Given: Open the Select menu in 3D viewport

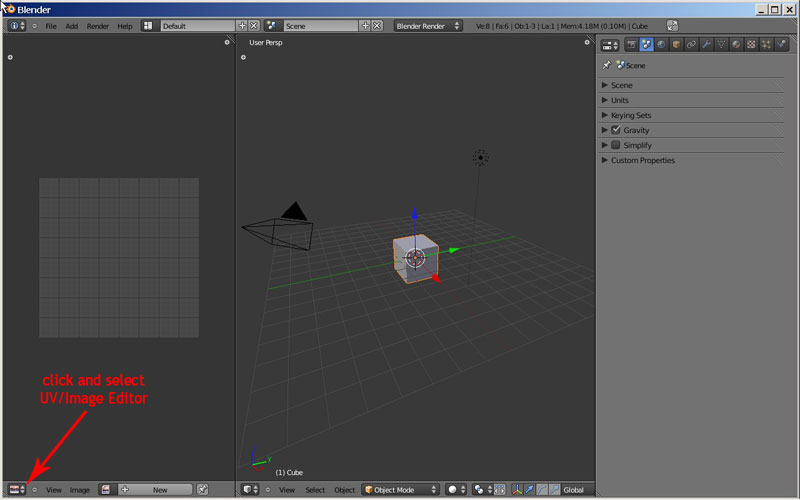Looking at the screenshot, I should pyautogui.click(x=315, y=490).
